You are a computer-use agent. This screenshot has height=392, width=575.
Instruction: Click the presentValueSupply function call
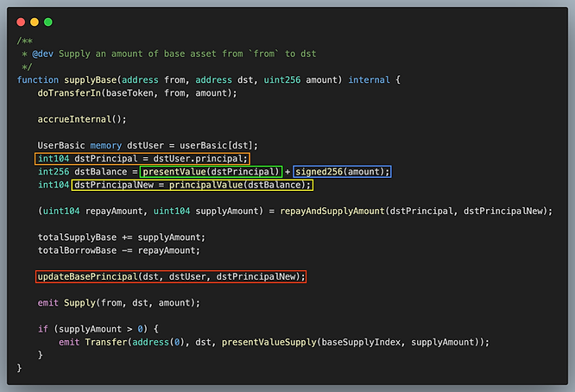pyautogui.click(x=269, y=342)
